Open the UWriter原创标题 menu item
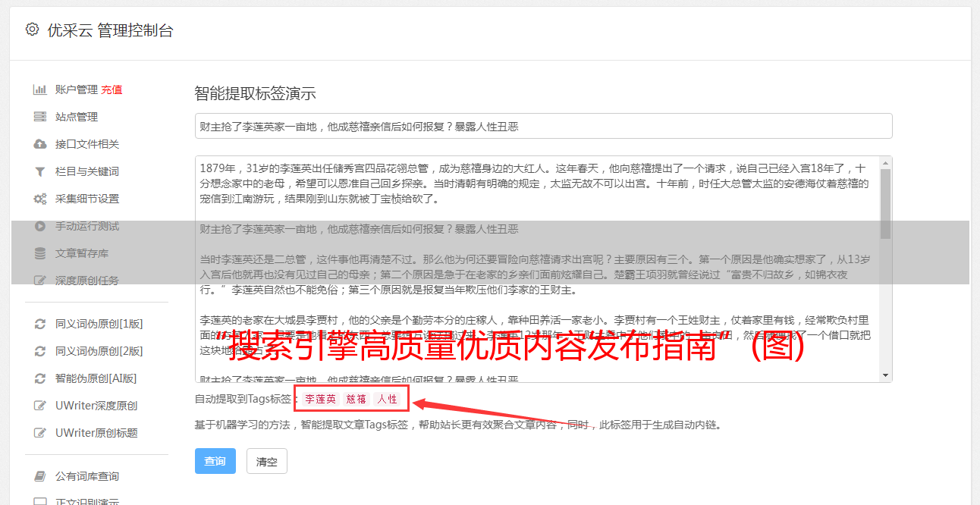 point(96,433)
